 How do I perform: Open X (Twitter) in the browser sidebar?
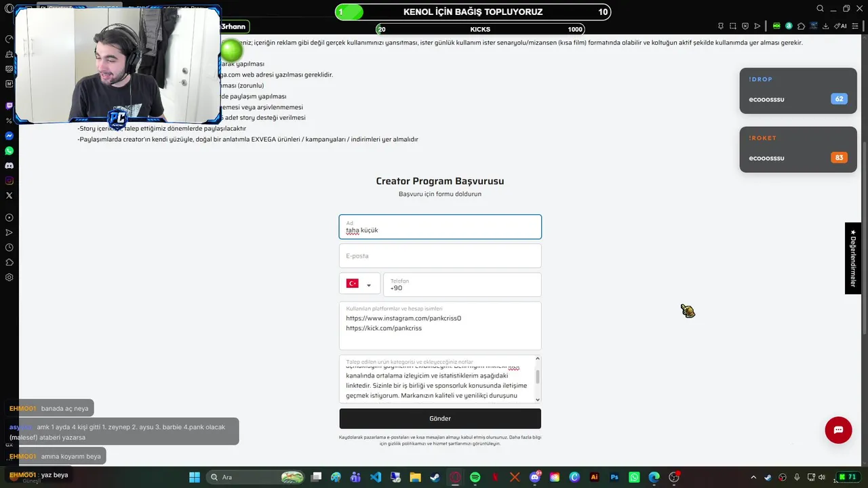9,195
